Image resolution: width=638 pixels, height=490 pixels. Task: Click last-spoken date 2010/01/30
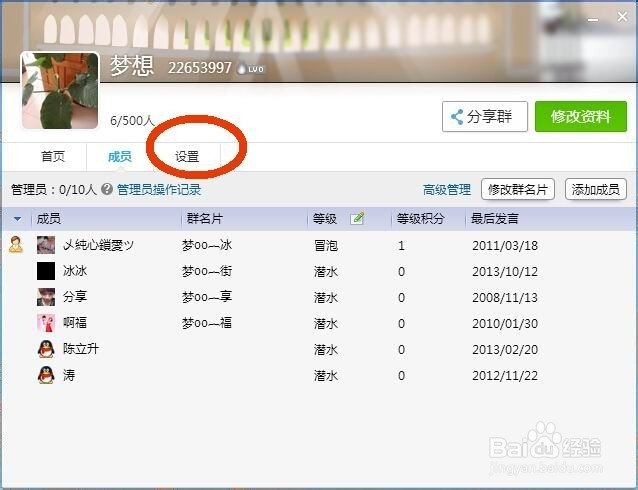pos(505,324)
